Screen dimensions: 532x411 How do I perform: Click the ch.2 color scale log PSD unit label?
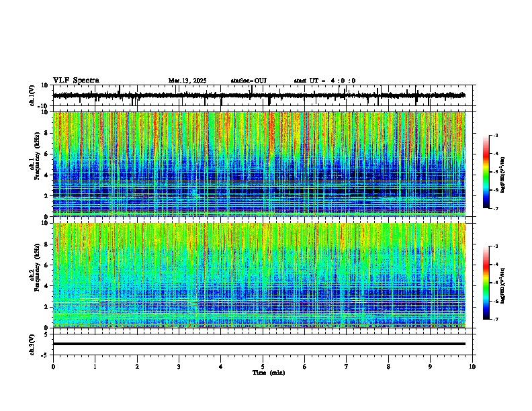pyautogui.click(x=503, y=286)
